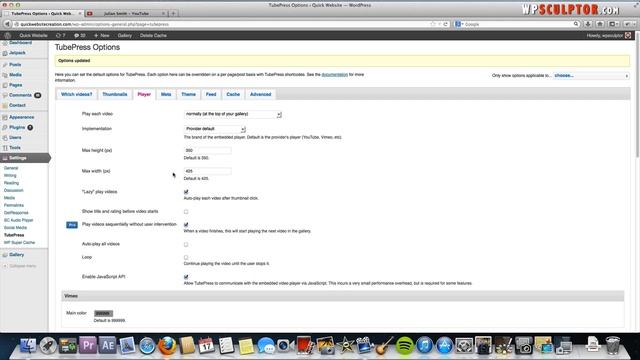Open Safari compass icon in dock

point(147,346)
